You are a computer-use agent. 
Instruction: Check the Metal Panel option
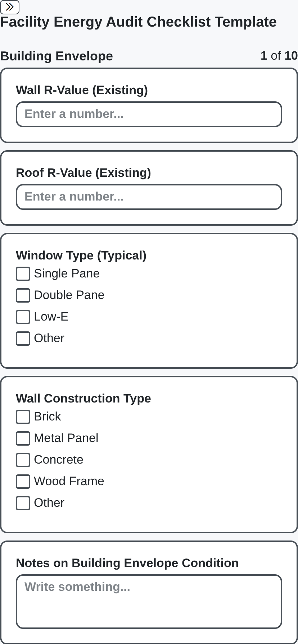[x=23, y=438]
